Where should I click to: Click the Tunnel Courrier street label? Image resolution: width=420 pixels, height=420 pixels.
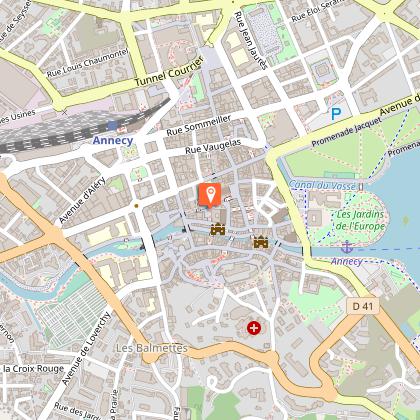(x=169, y=72)
